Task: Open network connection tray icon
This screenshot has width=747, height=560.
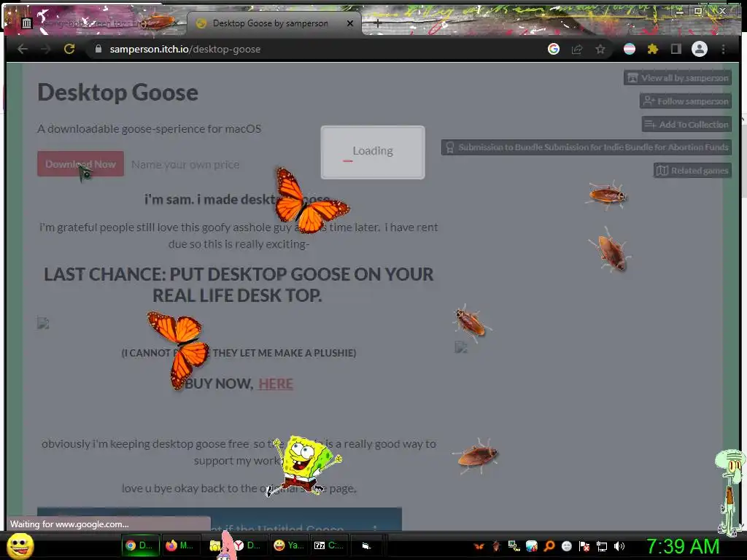Action: pos(602,546)
